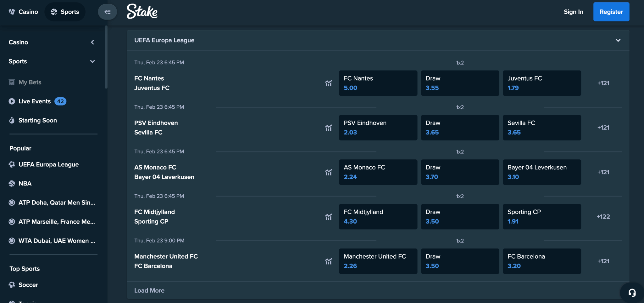Open the PSV Eindhoven vs Sevilla FC match
This screenshot has height=303, width=644.
point(156,128)
